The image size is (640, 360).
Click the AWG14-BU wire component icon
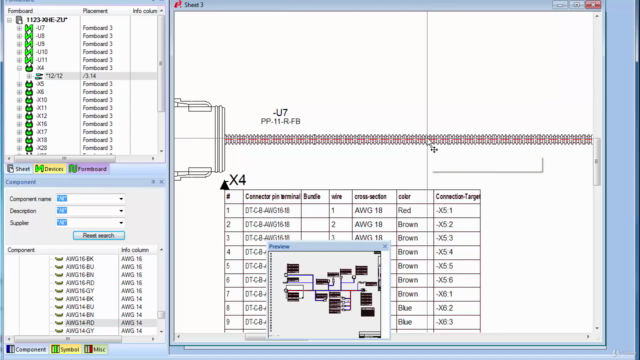click(59, 307)
